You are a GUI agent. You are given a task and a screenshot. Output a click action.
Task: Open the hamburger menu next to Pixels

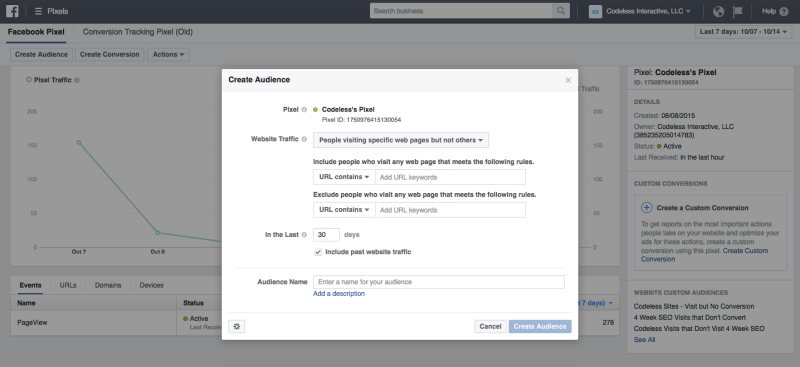38,11
